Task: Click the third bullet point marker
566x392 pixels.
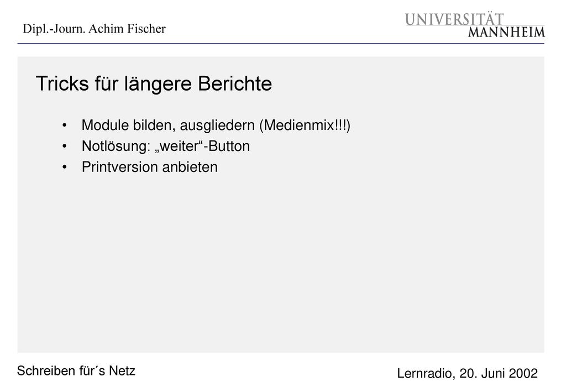Action: pyautogui.click(x=64, y=167)
